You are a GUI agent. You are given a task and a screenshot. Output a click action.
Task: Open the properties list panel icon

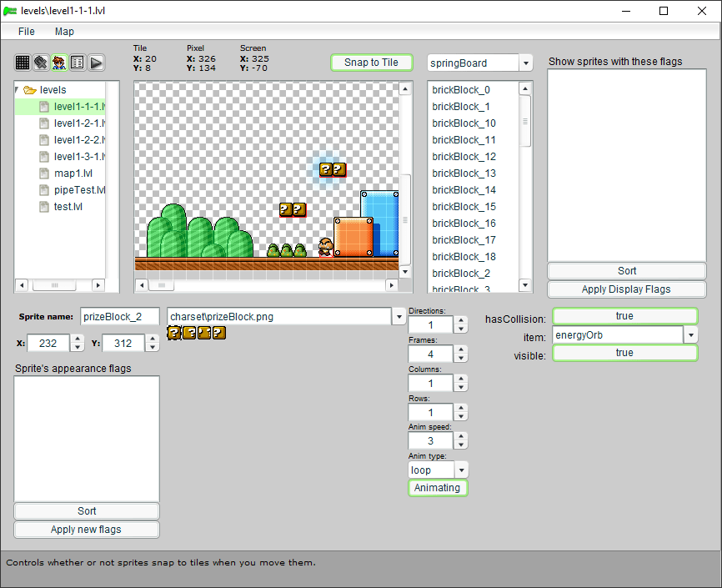(x=78, y=63)
